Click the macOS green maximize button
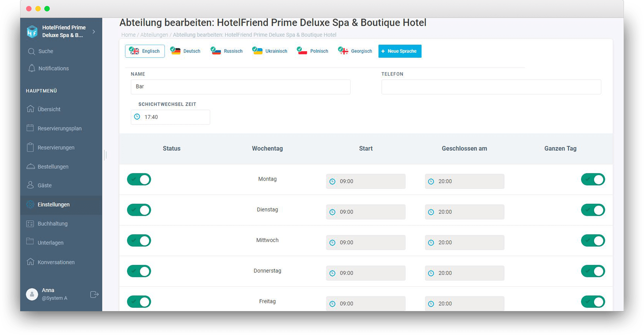The image size is (644, 335). (47, 9)
